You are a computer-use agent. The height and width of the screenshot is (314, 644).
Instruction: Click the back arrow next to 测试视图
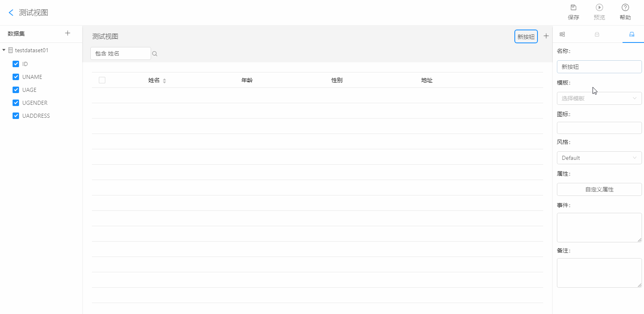tap(11, 13)
